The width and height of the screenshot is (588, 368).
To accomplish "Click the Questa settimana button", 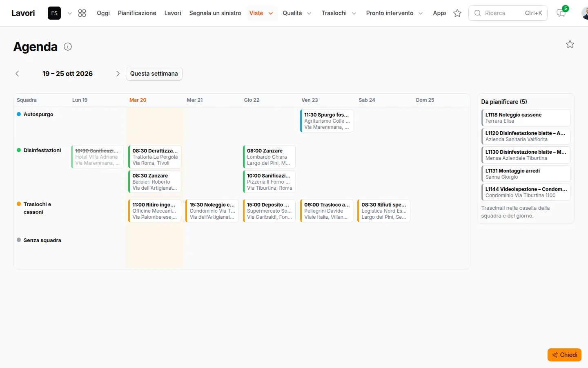I will point(154,74).
